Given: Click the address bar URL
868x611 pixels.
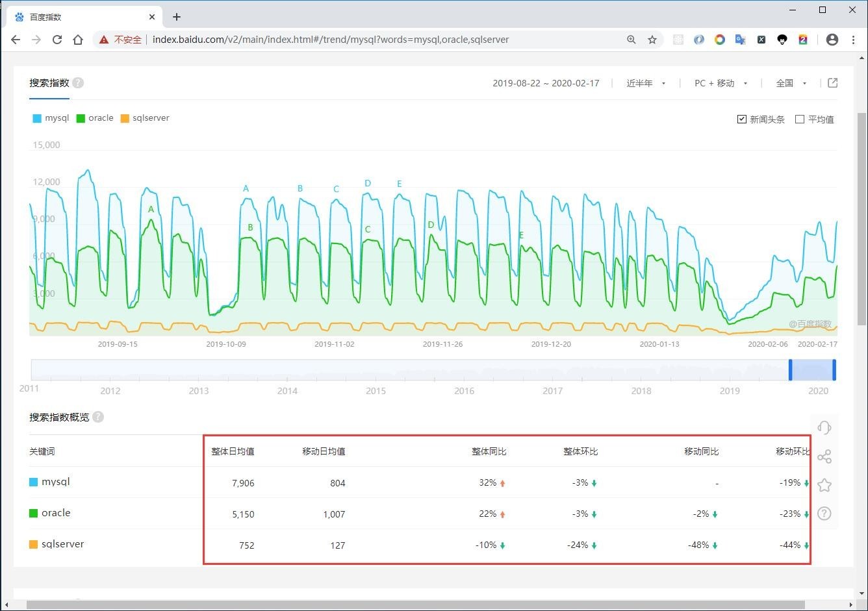Looking at the screenshot, I should click(x=331, y=40).
